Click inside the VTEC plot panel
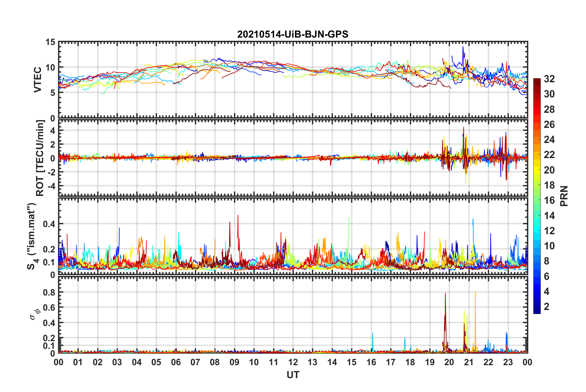This screenshot has height=392, width=586. click(293, 80)
